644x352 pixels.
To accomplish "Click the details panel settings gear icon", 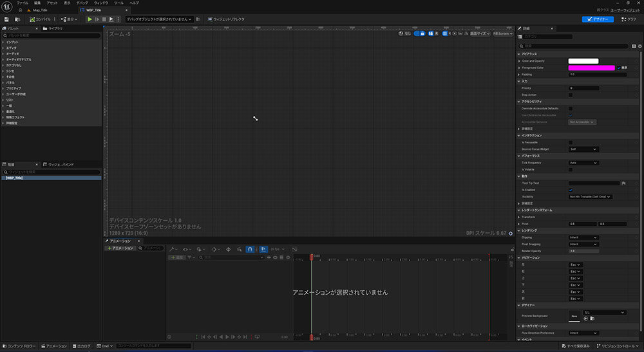I will tap(639, 46).
